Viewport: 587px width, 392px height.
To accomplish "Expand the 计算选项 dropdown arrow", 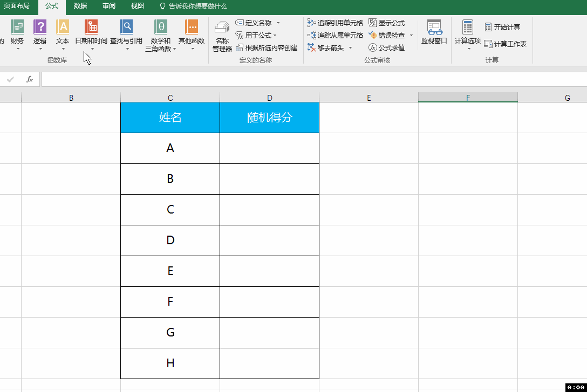I will tap(469, 49).
